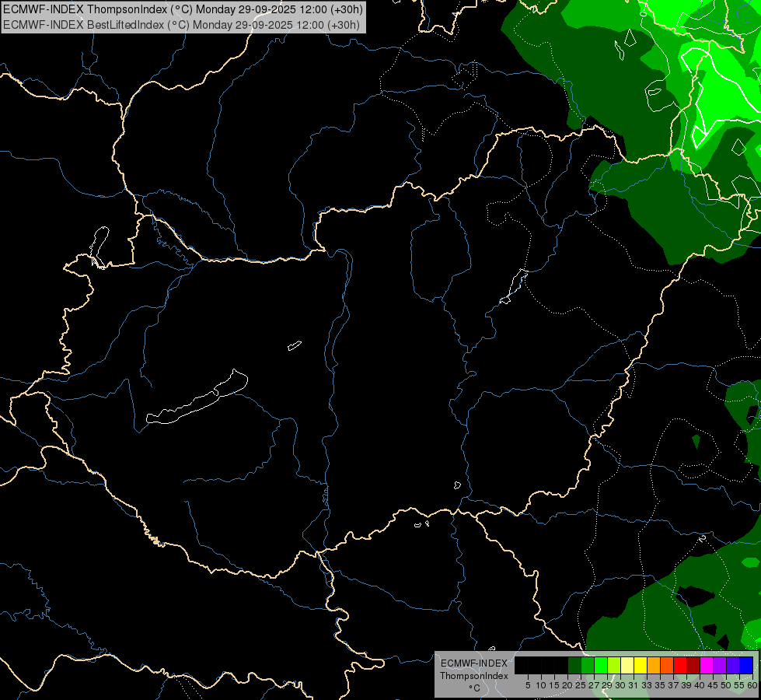This screenshot has height=700, width=761.
Task: Select the dark red 39-40 legend swatch
Action: 693,665
